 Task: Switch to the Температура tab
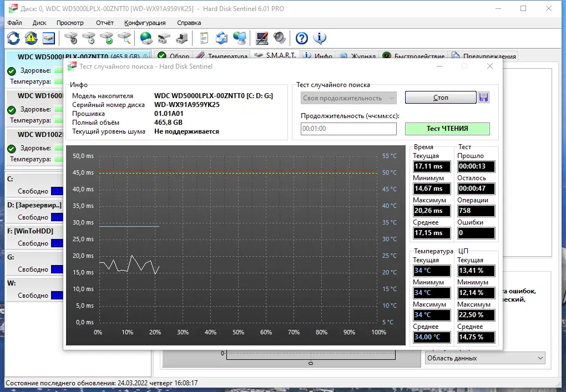pos(221,56)
